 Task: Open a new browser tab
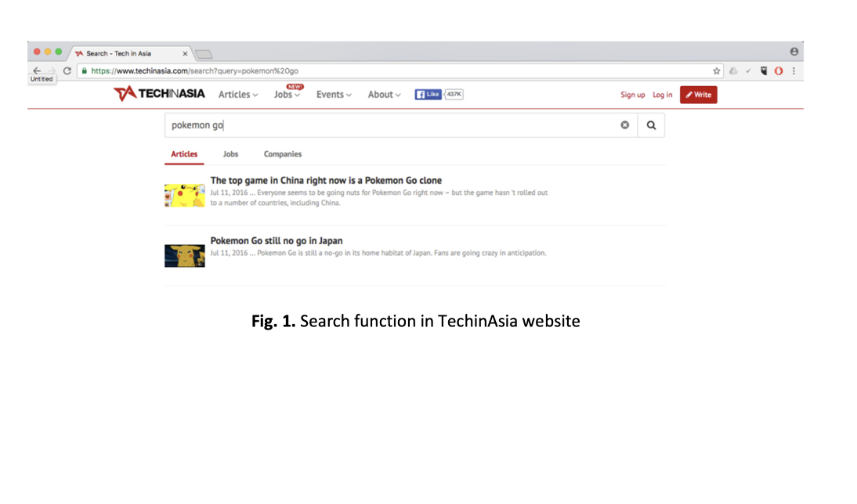[204, 54]
